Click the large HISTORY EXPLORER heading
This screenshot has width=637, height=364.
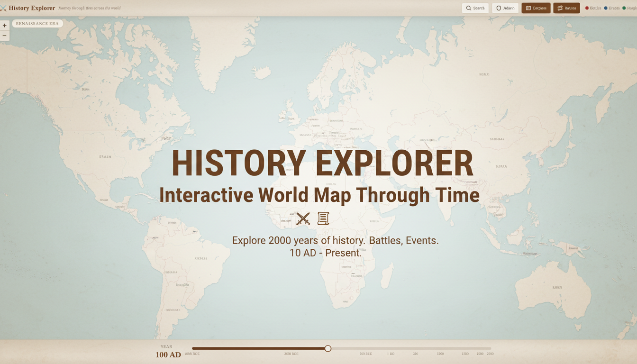tap(322, 164)
